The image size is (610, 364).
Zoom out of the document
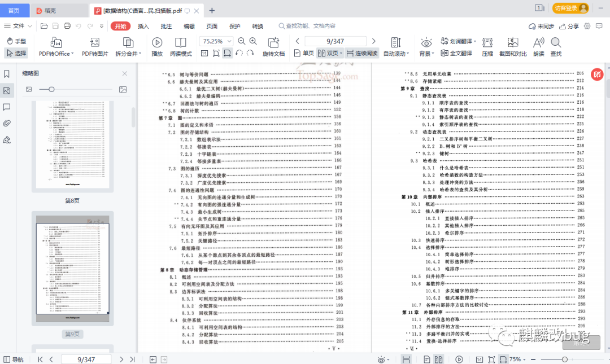(x=242, y=41)
